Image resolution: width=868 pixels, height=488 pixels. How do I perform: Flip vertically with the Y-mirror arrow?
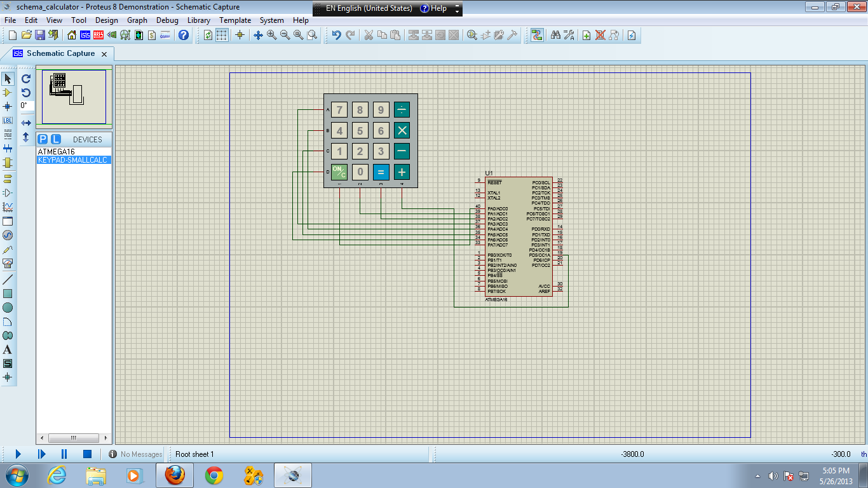coord(26,137)
